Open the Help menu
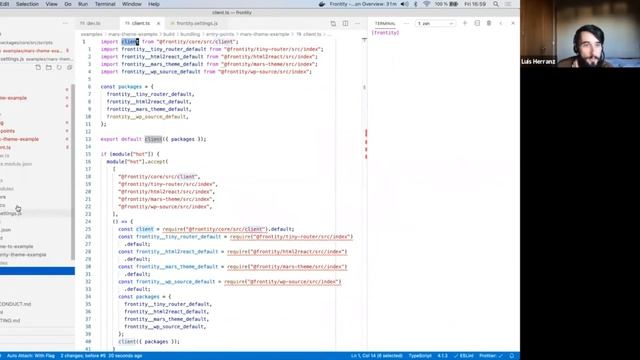This screenshot has height=360, width=640. pyautogui.click(x=153, y=4)
